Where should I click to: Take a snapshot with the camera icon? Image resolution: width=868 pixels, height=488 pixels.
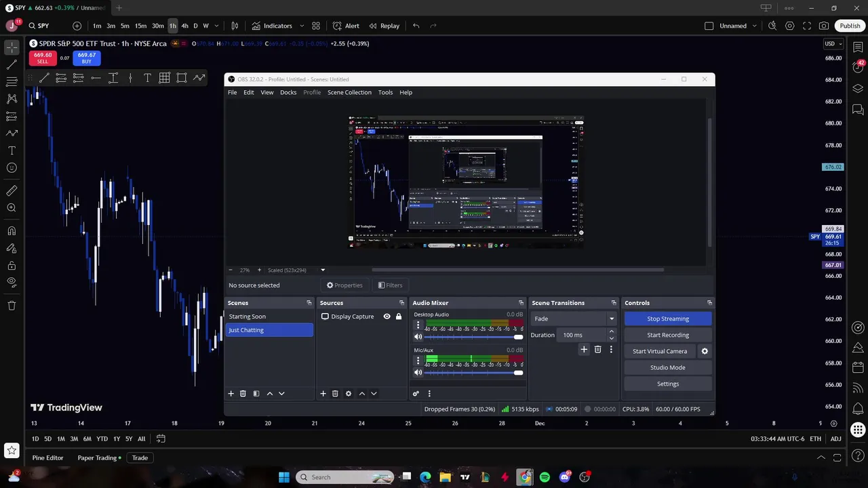click(x=824, y=26)
